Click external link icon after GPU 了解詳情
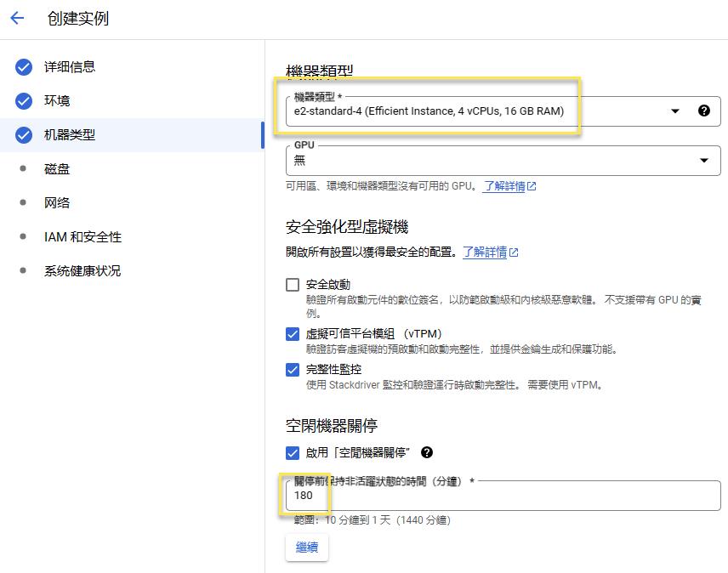728x573 pixels. 532,186
